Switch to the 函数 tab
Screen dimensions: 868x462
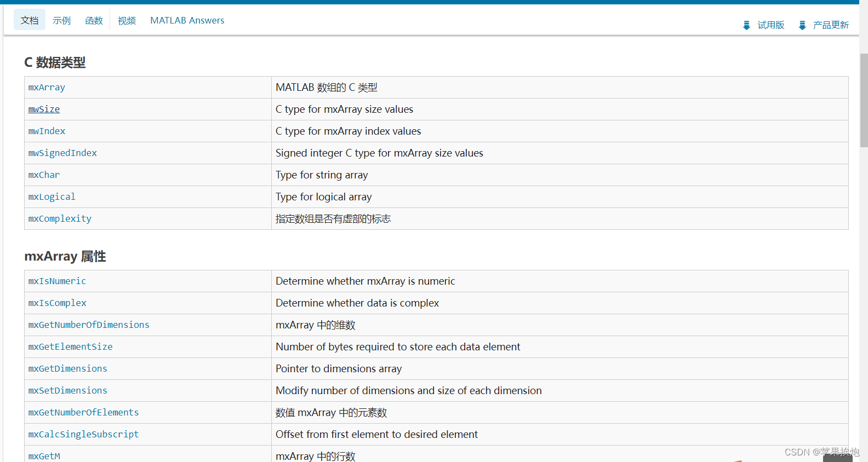tap(94, 20)
